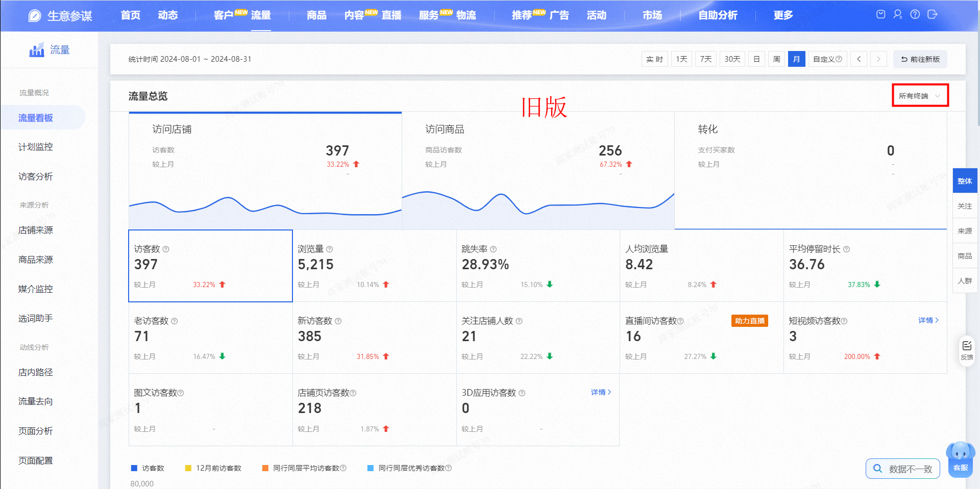This screenshot has width=980, height=489.
Task: Open the help question mark icon
Action: click(915, 14)
